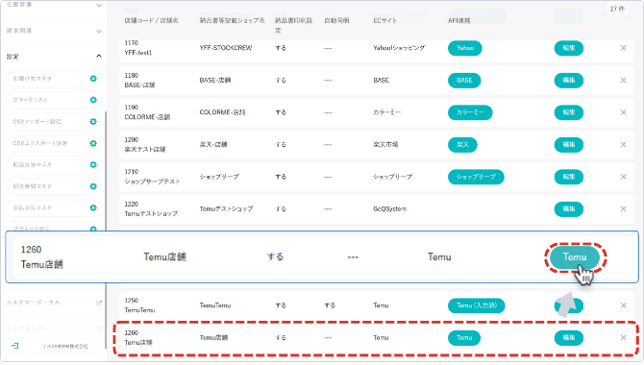Click the 楽天市場 EC site cell
Image resolution: width=644 pixels, height=365 pixels.
pyautogui.click(x=385, y=145)
